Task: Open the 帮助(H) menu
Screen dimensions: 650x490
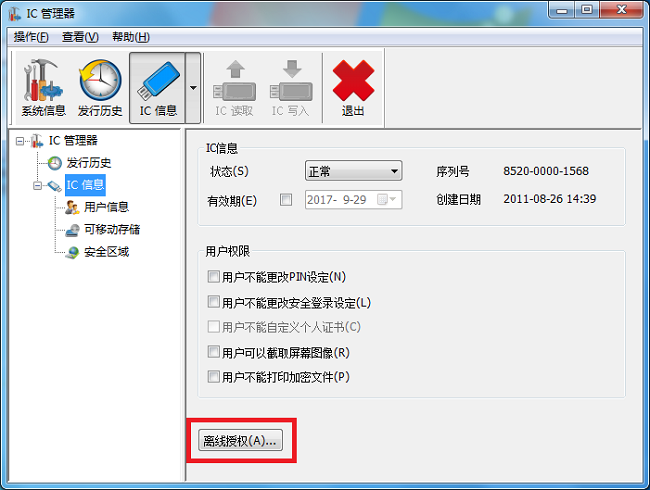Action: (131, 37)
